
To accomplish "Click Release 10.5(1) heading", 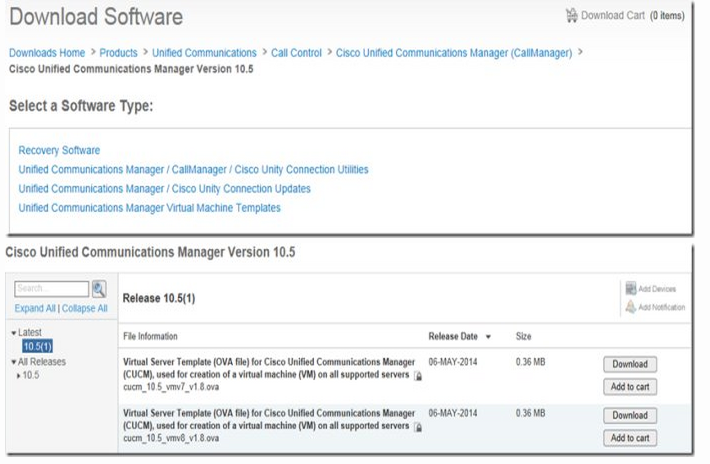I will [x=159, y=298].
